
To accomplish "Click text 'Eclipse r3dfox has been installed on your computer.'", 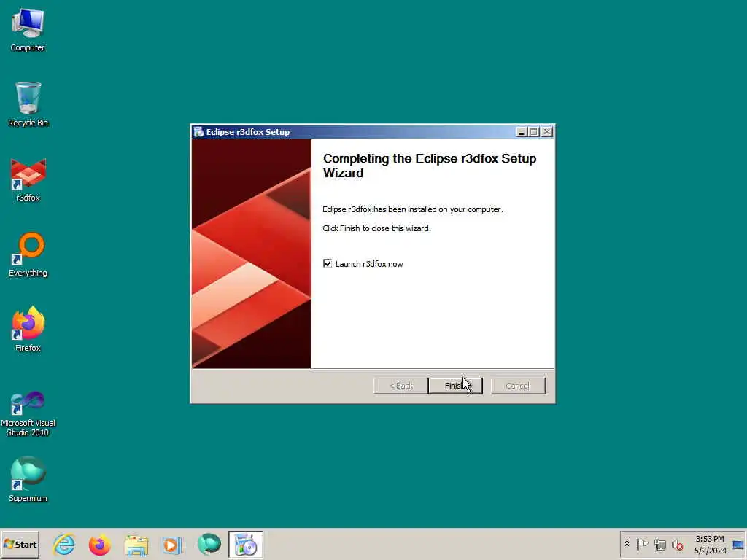I will click(x=413, y=209).
